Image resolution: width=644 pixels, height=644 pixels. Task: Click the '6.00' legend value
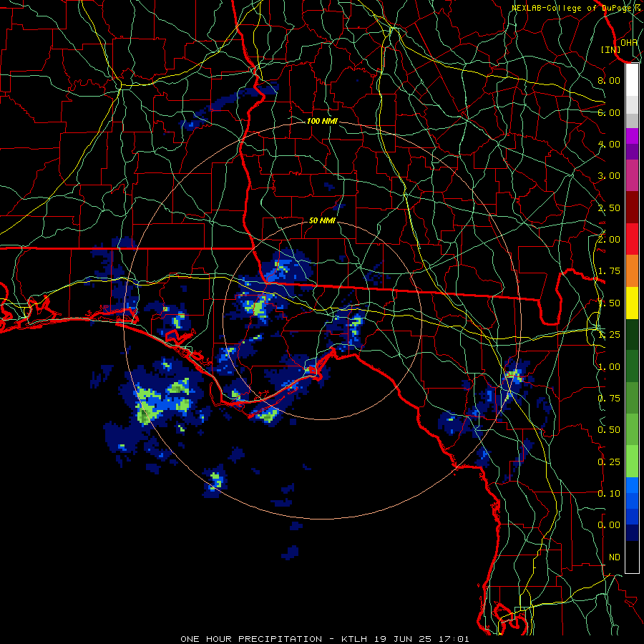point(609,112)
